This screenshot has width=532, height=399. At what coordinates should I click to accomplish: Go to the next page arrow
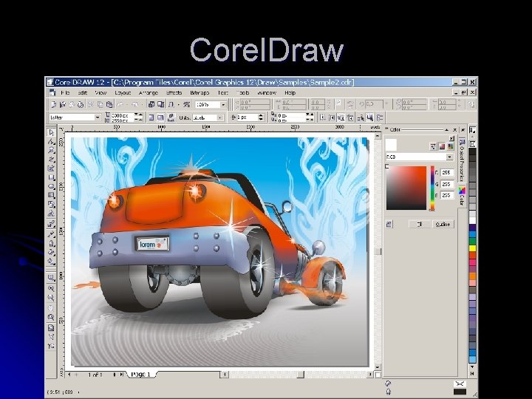[x=115, y=375]
